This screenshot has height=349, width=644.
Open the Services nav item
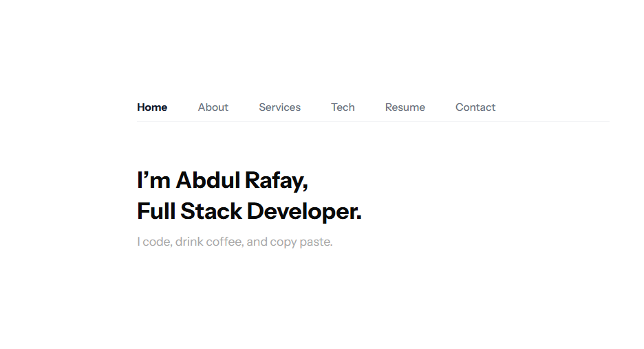pos(280,107)
